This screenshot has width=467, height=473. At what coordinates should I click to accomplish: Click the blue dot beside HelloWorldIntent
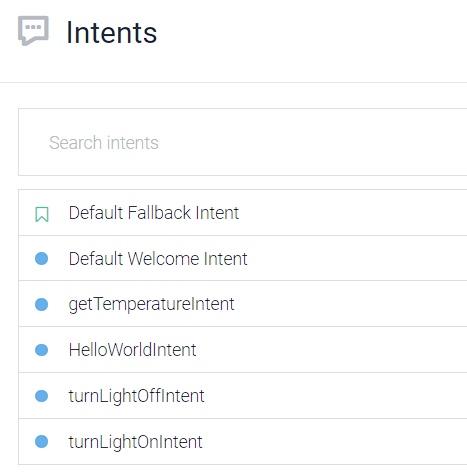pos(42,350)
